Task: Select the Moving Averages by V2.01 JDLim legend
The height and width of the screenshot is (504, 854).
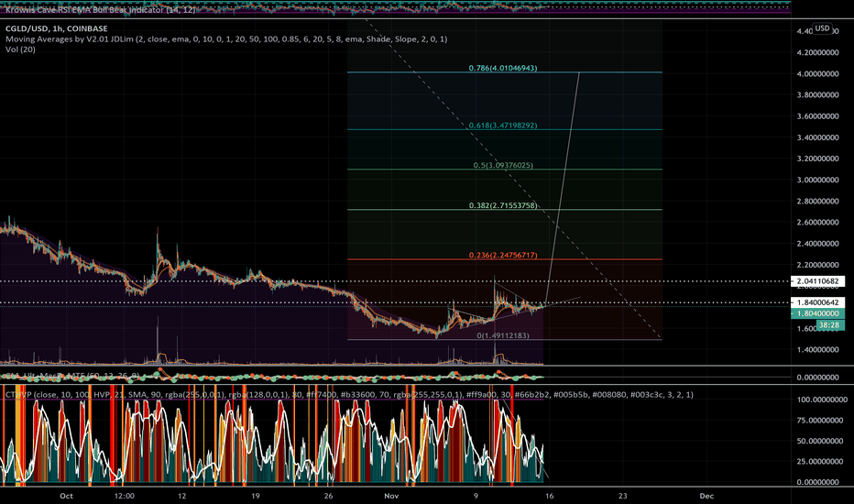Action: click(x=226, y=39)
